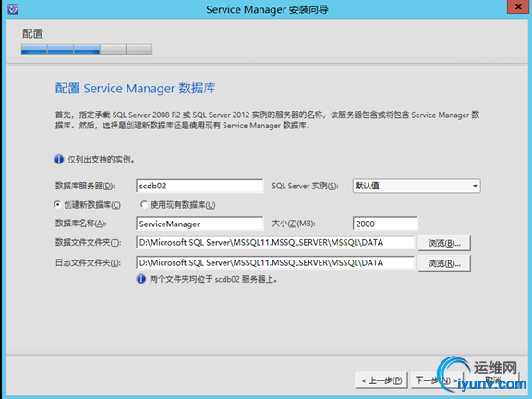
Task: Click the text 仅列出支持的实例。
Action: [x=101, y=160]
